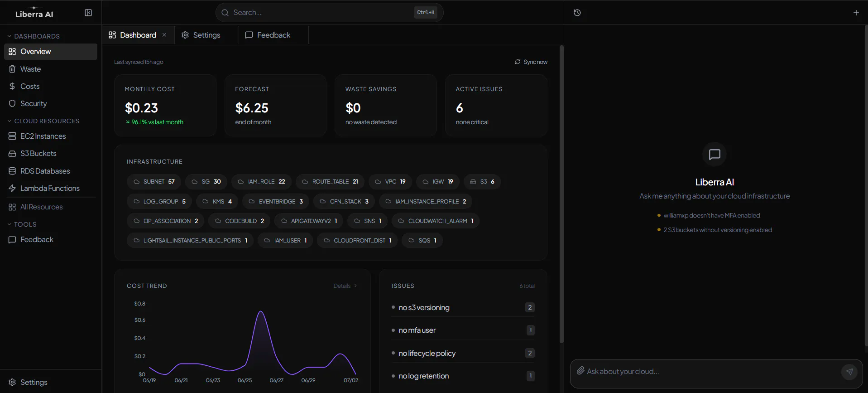Viewport: 868px width, 393px height.
Task: Collapse the TOOLS section
Action: tap(22, 224)
